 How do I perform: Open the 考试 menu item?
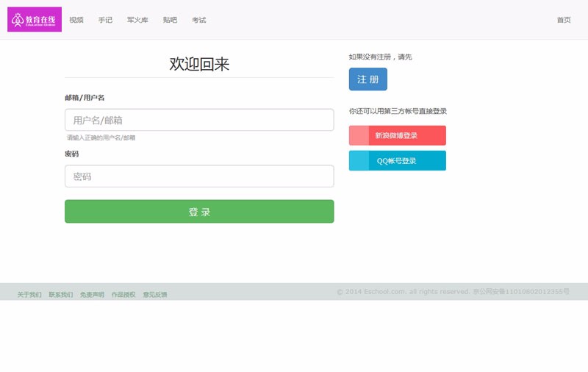pyautogui.click(x=199, y=20)
